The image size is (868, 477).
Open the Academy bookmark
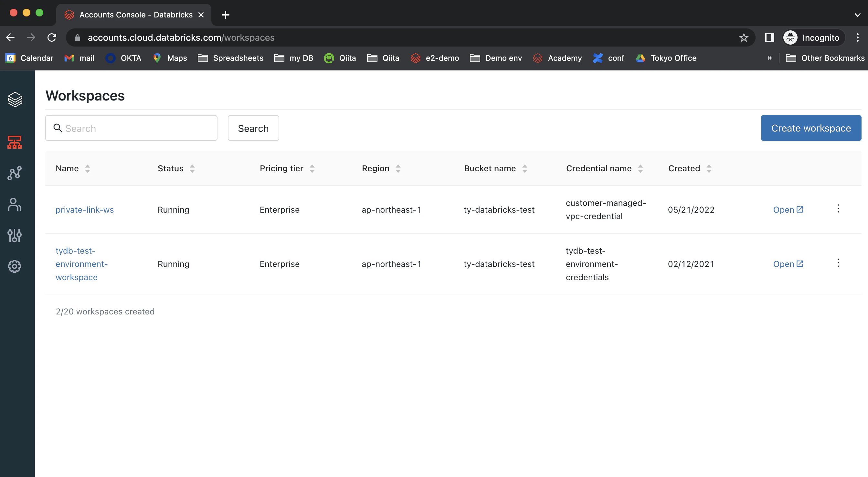pos(557,58)
